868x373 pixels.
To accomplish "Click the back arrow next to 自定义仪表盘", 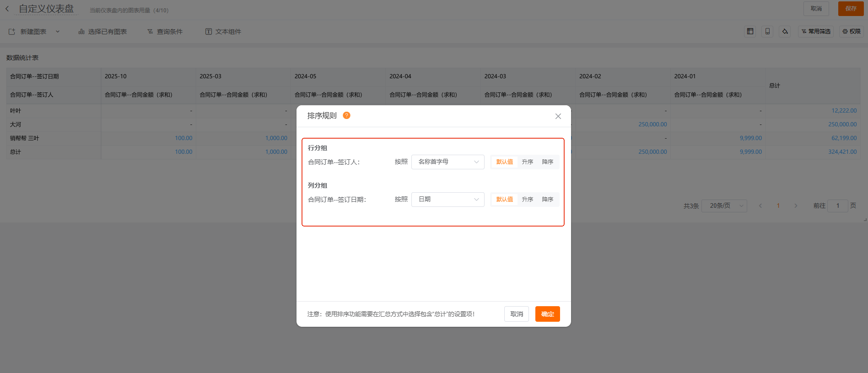I will click(x=7, y=9).
